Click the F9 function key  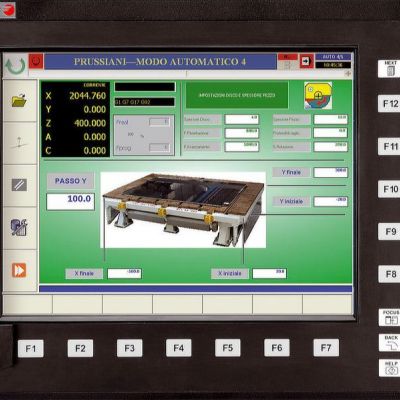(390, 232)
